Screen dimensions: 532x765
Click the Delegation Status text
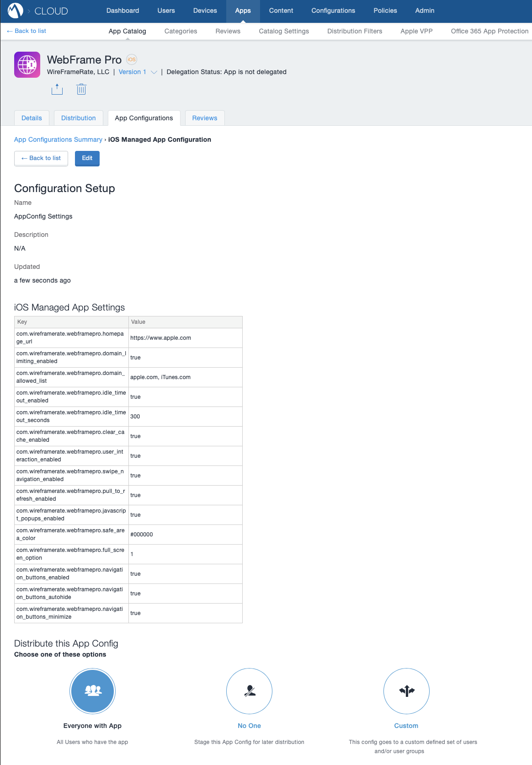coord(227,72)
